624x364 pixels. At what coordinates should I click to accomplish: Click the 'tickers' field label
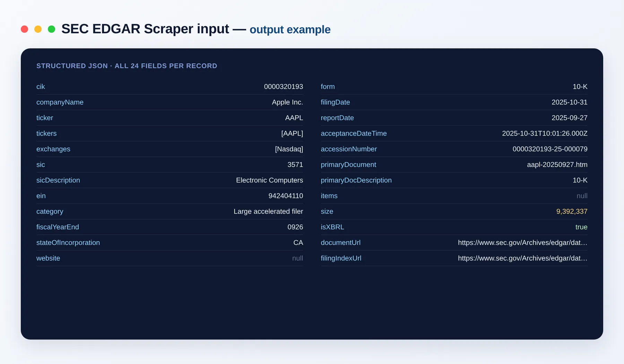point(46,133)
